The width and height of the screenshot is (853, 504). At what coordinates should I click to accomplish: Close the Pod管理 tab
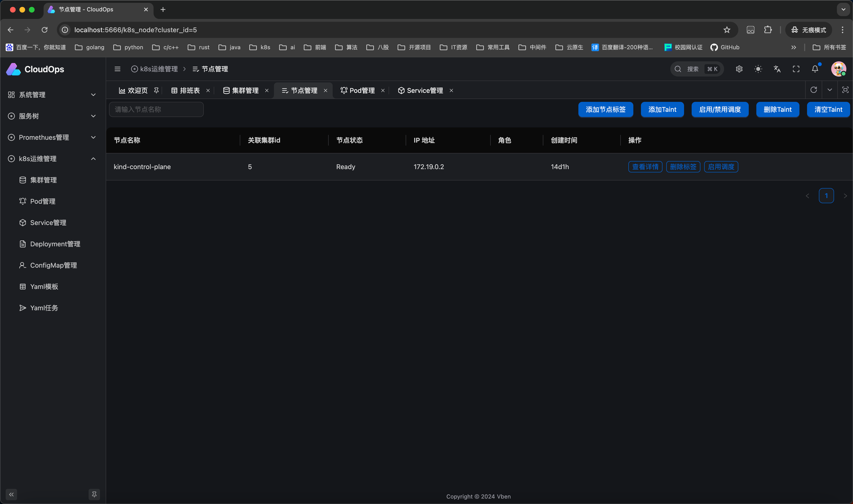383,90
